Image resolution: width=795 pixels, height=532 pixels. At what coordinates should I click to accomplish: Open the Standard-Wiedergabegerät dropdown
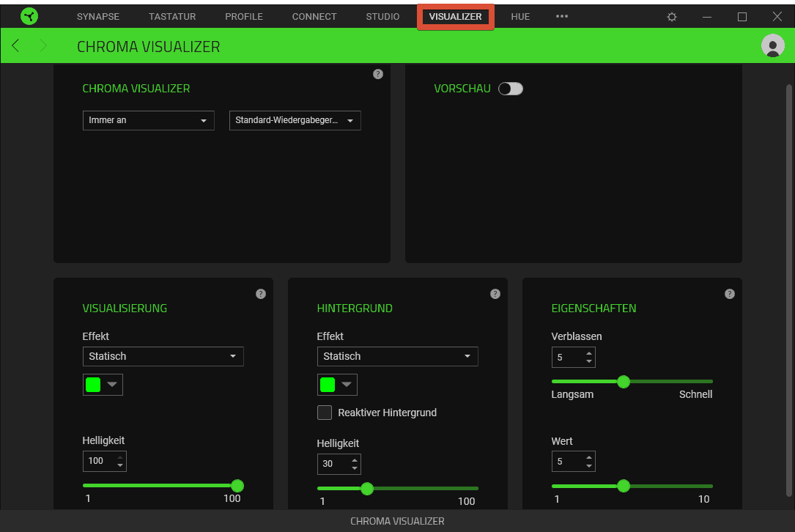point(295,121)
